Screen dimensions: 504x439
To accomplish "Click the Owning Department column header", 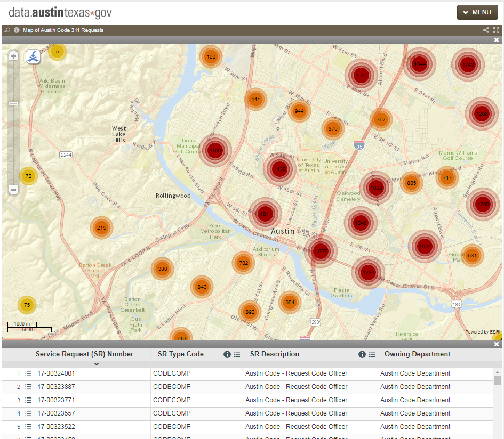I will pyautogui.click(x=417, y=354).
